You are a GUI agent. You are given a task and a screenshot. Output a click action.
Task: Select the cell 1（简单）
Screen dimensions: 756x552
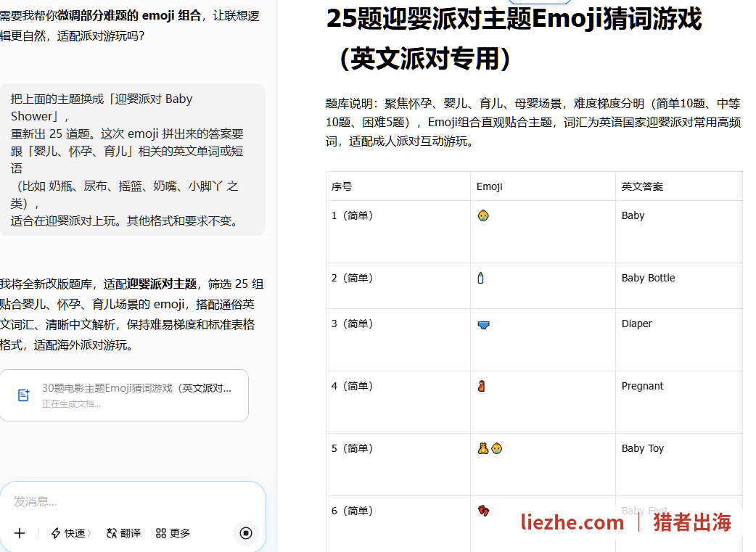pyautogui.click(x=398, y=231)
